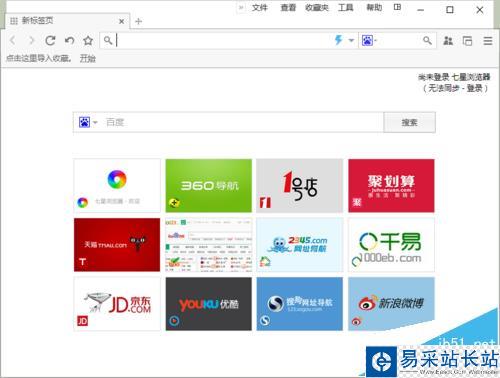Open the user accounts icon
The height and width of the screenshot is (378, 500).
(448, 41)
